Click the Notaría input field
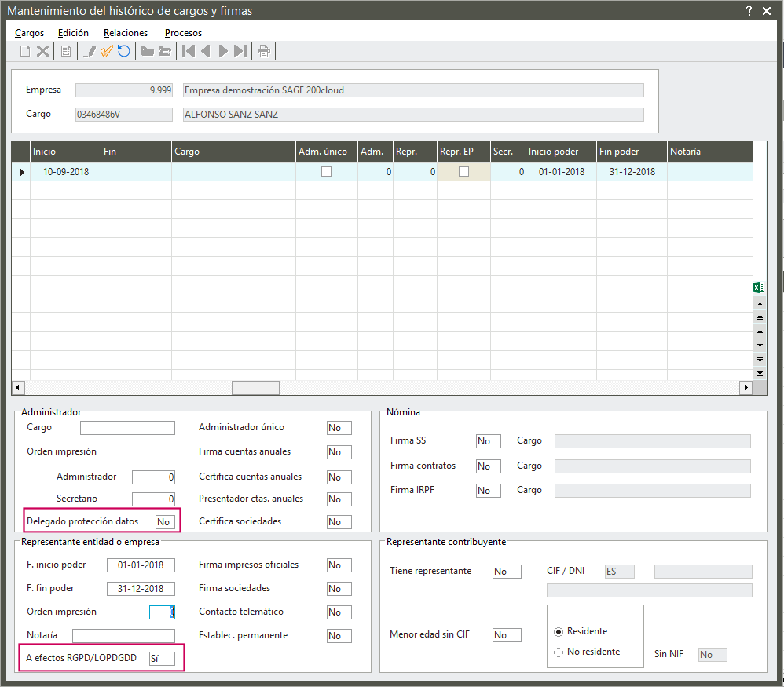The height and width of the screenshot is (687, 784). [123, 636]
